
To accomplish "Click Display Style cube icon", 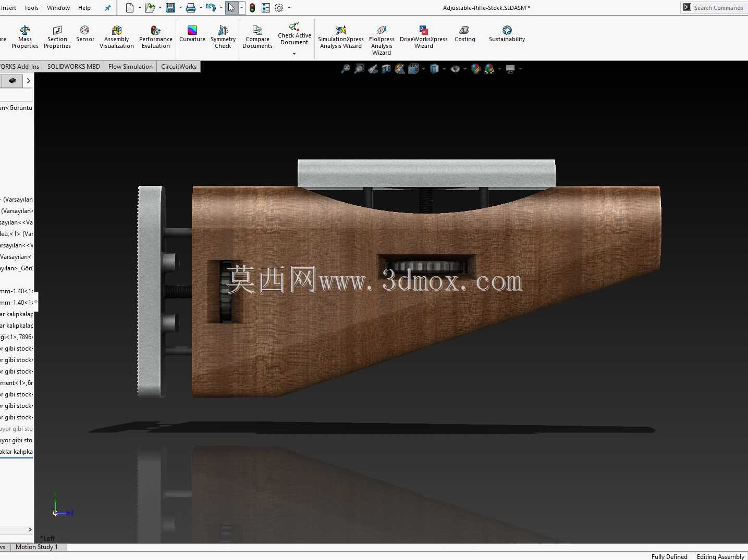I will [434, 69].
